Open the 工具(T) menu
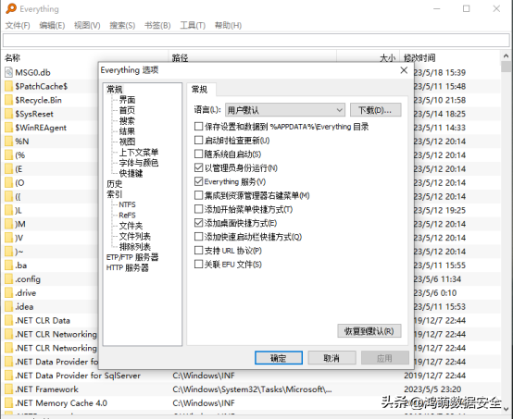The image size is (513, 420). click(193, 26)
